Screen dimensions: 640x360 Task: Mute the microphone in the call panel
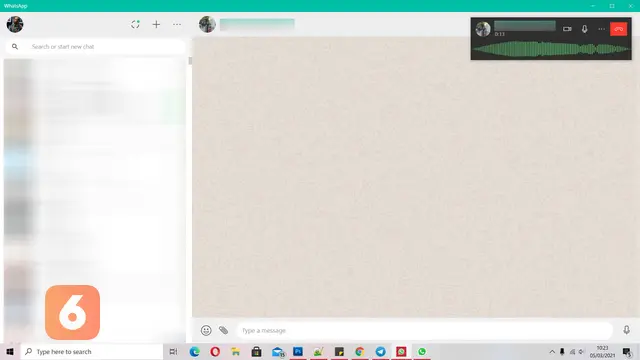[584, 29]
